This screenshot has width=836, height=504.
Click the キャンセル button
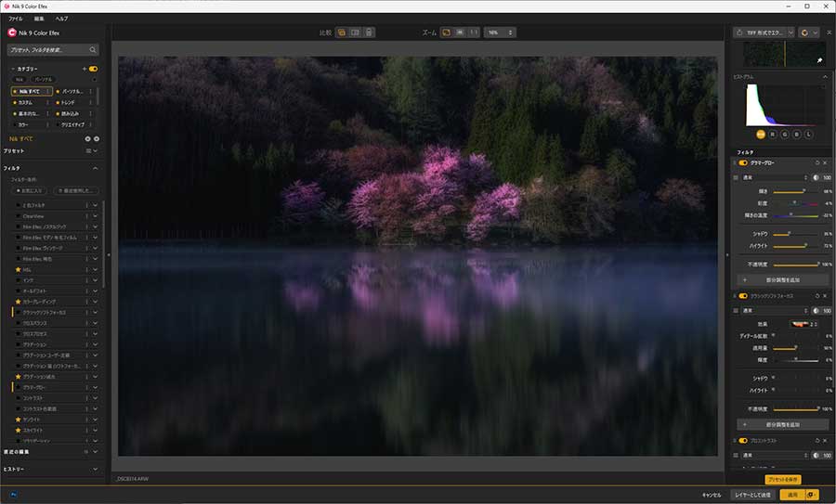(712, 495)
